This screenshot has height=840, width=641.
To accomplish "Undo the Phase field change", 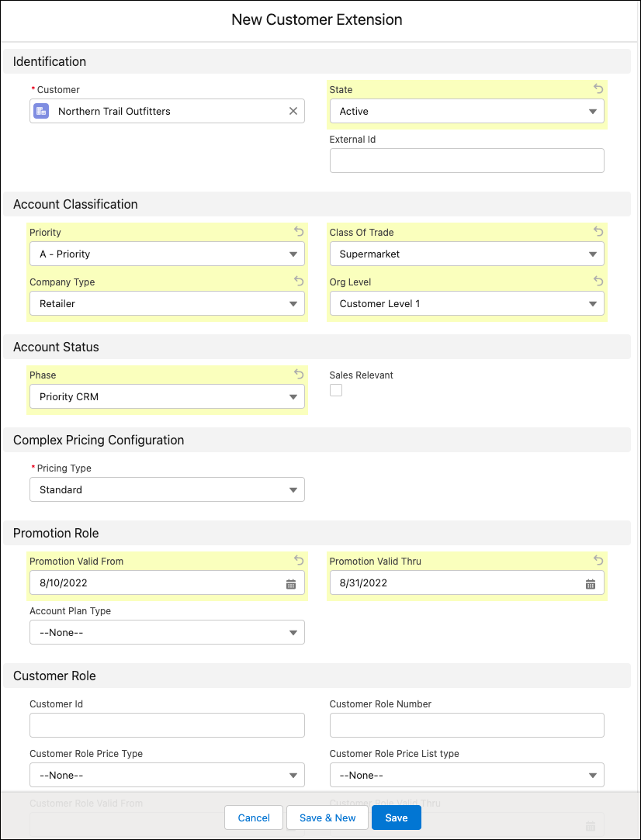I will [298, 374].
